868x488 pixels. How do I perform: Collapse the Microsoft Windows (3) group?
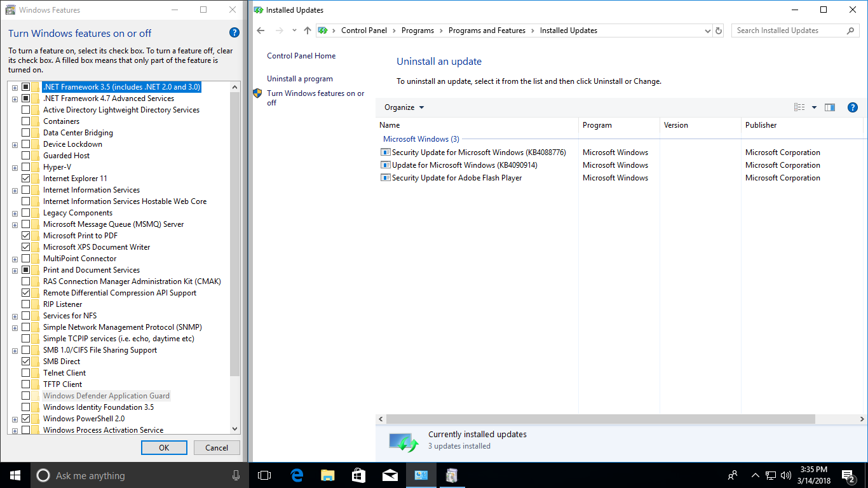tap(421, 139)
